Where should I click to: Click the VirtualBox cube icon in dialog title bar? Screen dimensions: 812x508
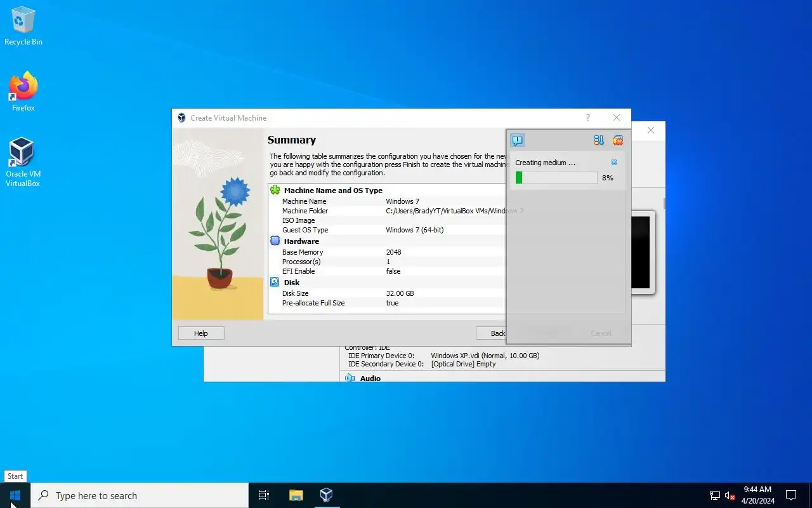pyautogui.click(x=181, y=117)
